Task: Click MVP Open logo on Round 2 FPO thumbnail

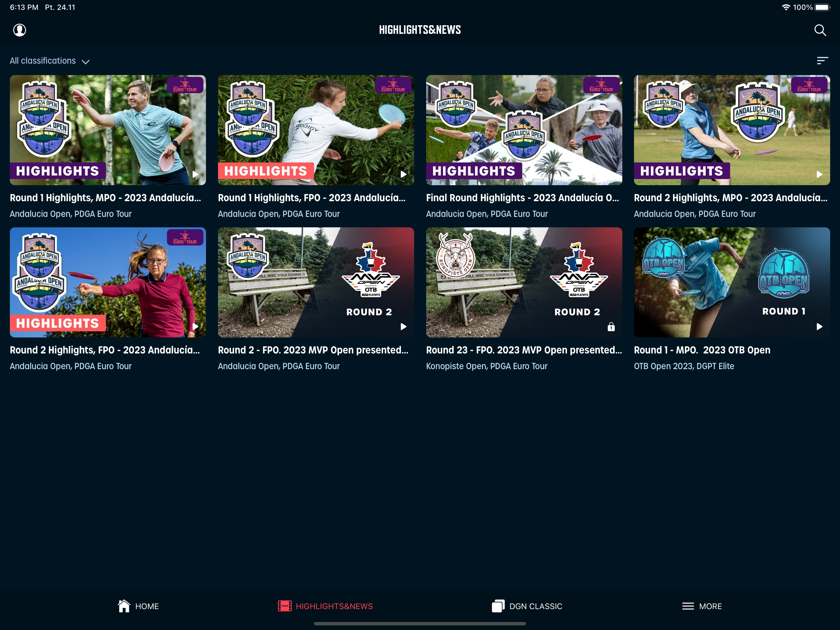Action: click(x=370, y=270)
